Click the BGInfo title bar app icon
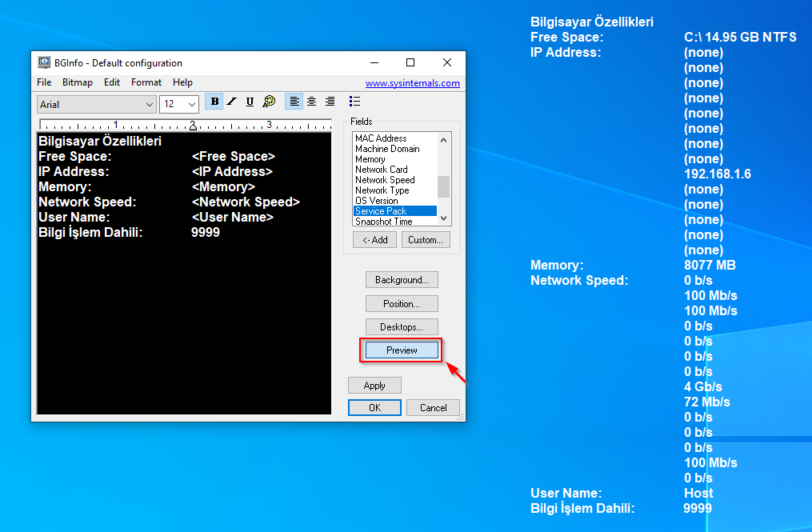This screenshot has height=532, width=812. click(44, 62)
